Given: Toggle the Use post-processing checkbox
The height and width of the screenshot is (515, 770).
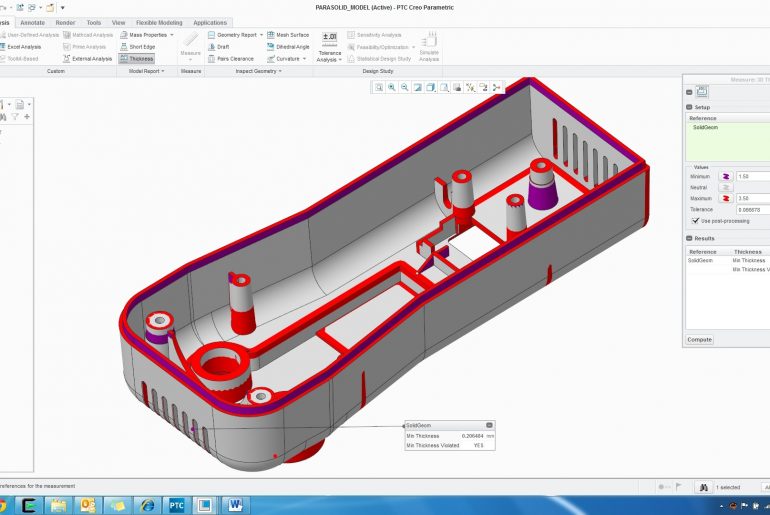Looking at the screenshot, I should tap(695, 220).
